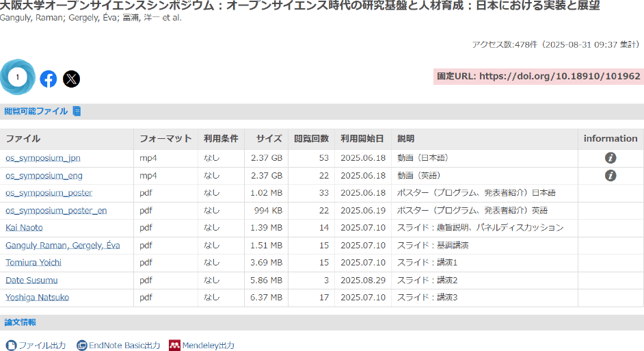
Task: Open the information icon for os_symposium_eng
Action: (x=611, y=175)
